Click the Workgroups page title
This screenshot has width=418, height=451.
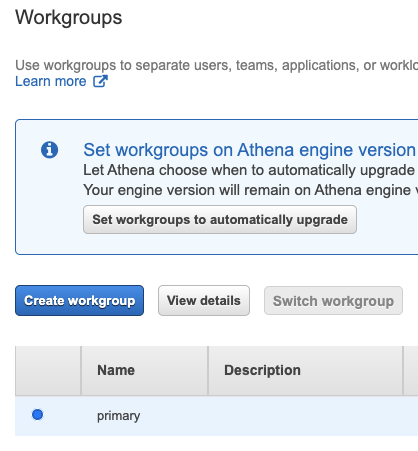tap(69, 17)
